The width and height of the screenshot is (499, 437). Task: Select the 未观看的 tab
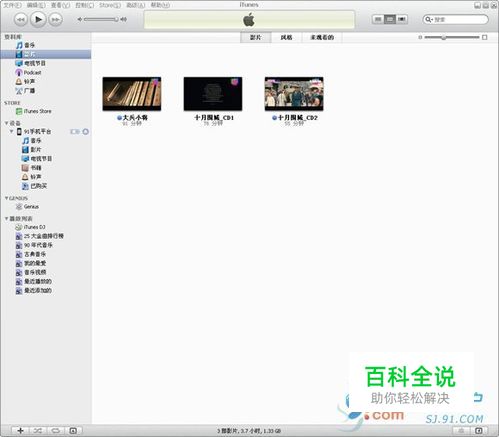[322, 37]
